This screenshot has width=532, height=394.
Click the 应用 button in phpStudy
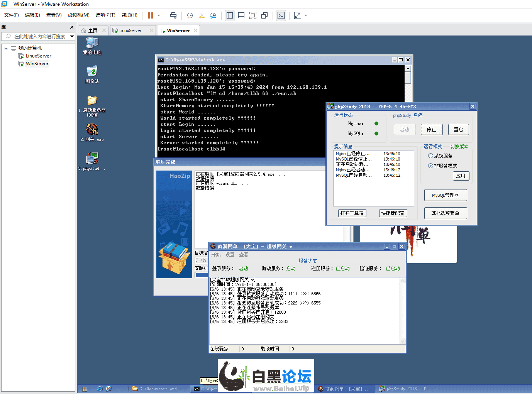[x=461, y=176]
